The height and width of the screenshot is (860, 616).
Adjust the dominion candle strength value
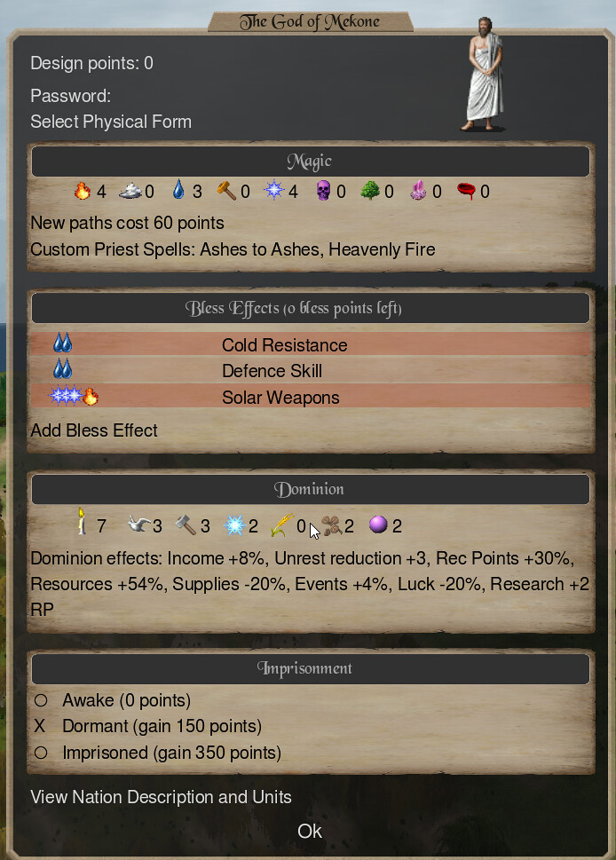click(101, 526)
